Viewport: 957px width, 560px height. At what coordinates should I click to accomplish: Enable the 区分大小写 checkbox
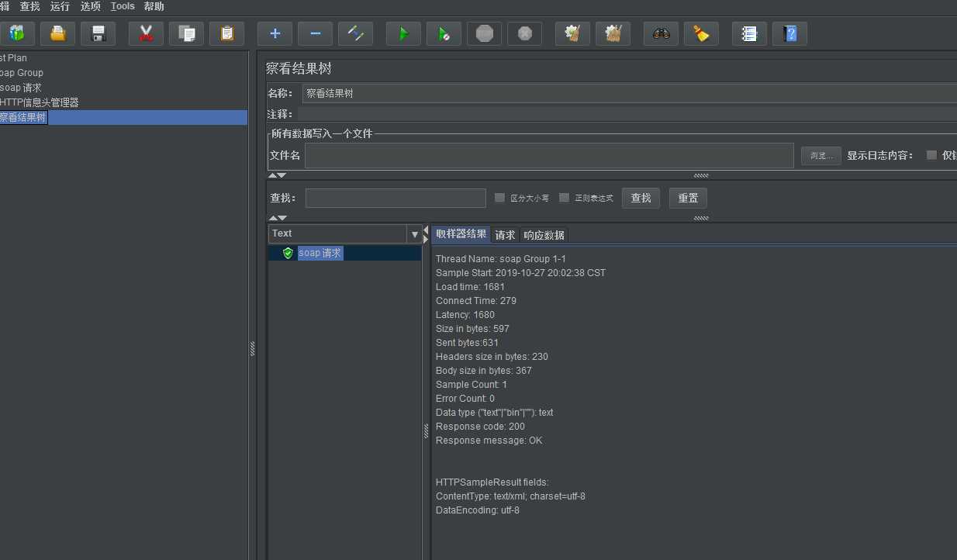(x=500, y=198)
